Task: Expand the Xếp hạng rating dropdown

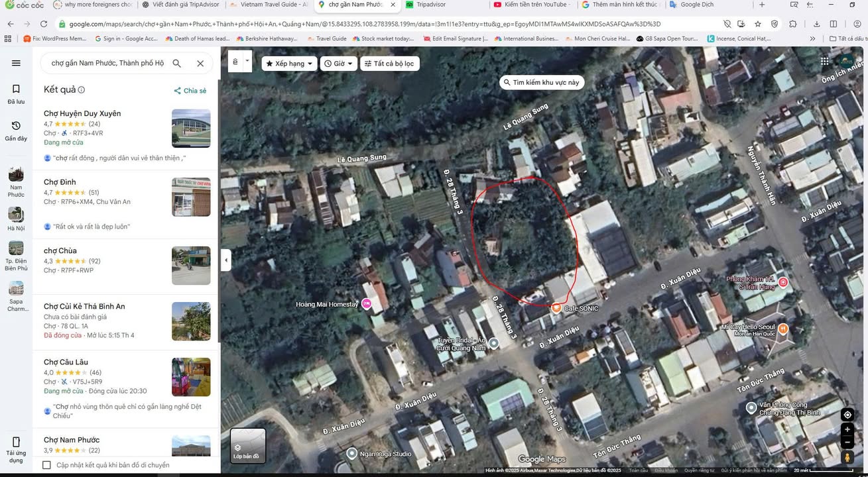Action: click(x=289, y=64)
